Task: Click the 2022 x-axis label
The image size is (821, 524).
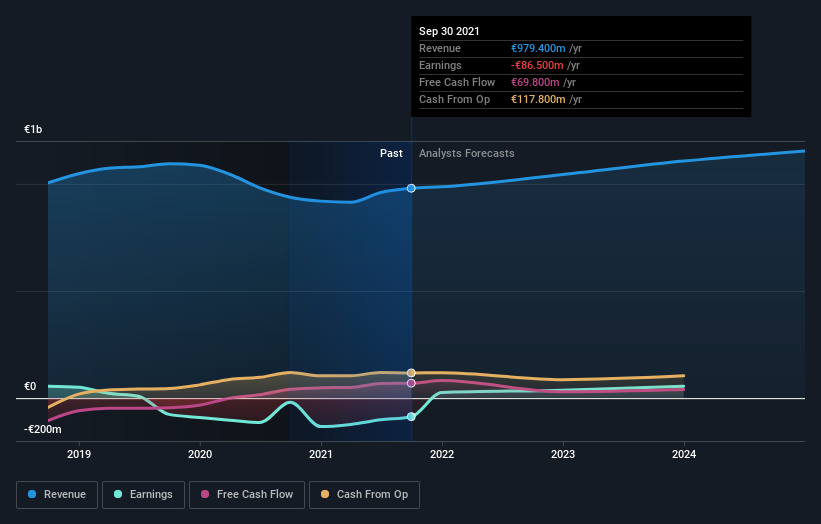Action: pos(442,454)
